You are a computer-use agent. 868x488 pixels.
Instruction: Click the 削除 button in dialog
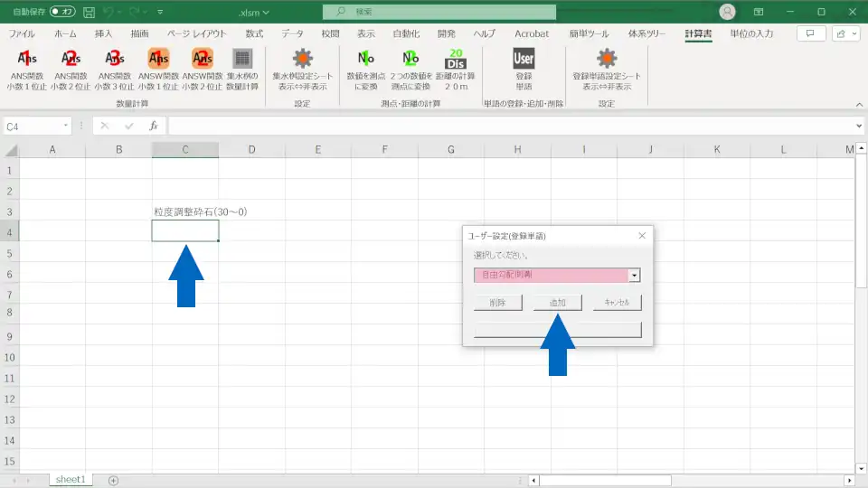(x=497, y=303)
